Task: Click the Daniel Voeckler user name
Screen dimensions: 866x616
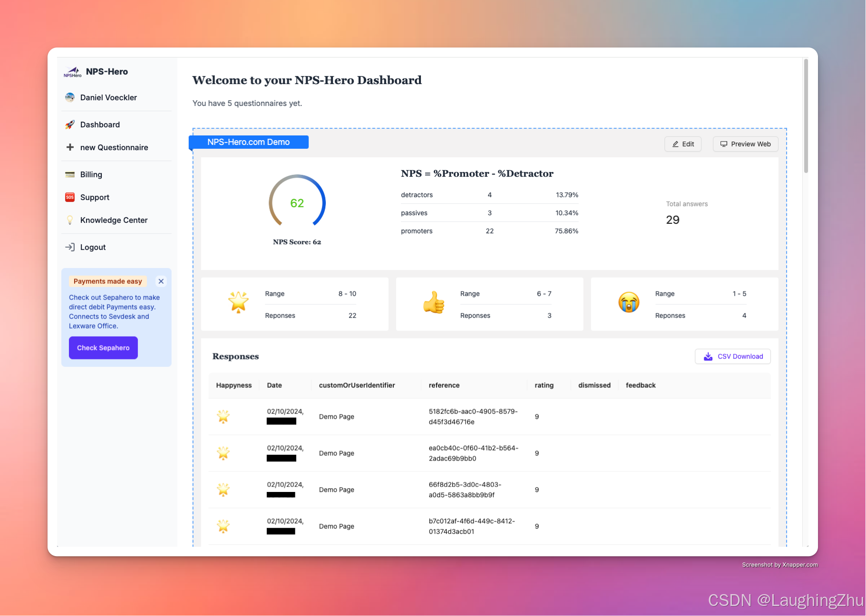Action: 108,97
